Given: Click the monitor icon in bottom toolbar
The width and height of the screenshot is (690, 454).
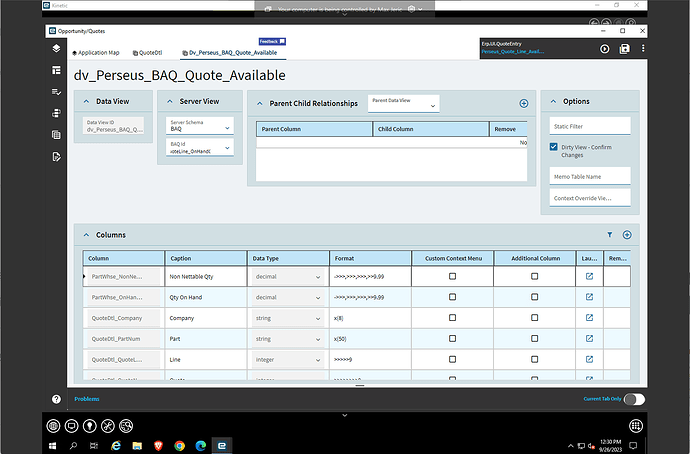Looking at the screenshot, I should click(71, 426).
